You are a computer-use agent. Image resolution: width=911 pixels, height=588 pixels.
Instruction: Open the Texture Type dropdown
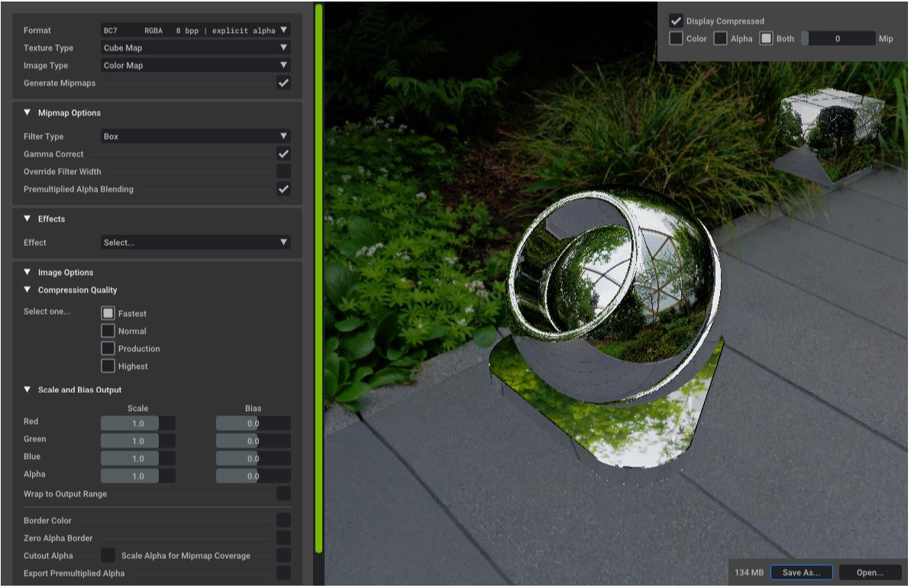click(x=195, y=47)
